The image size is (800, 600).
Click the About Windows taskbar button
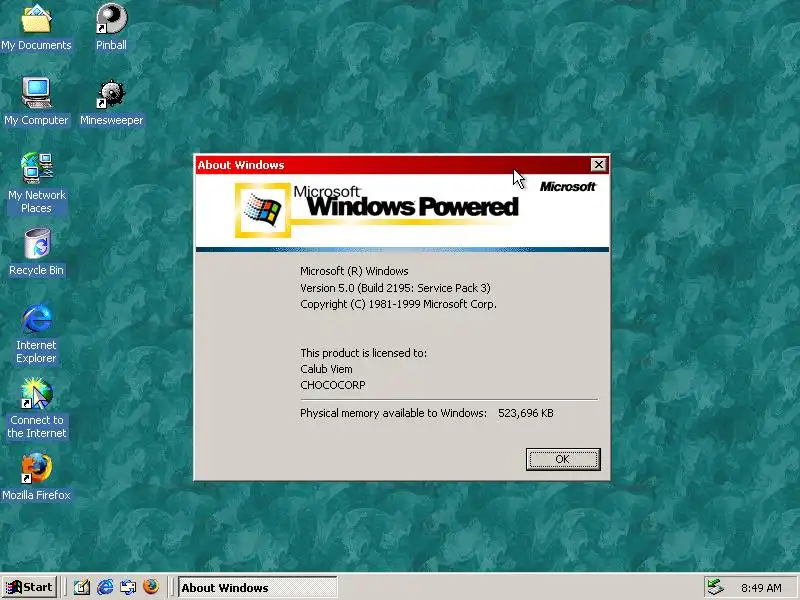(258, 588)
